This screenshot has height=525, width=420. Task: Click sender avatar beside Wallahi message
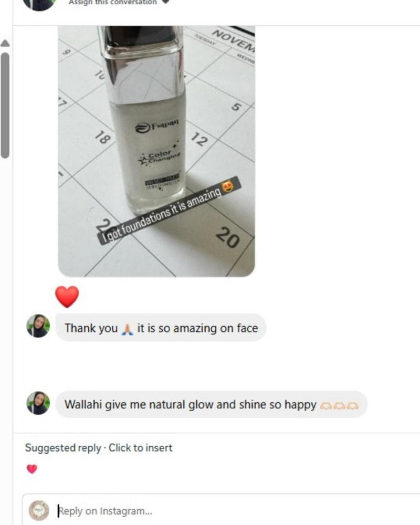38,403
